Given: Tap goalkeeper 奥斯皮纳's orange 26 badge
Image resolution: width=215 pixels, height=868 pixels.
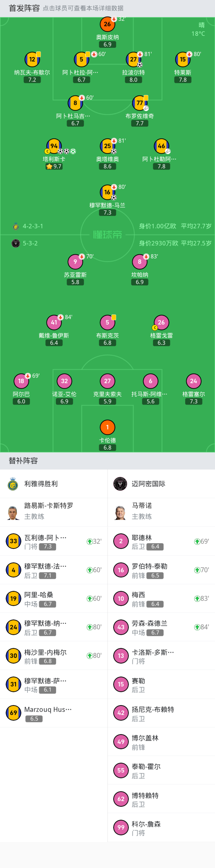Looking at the screenshot, I should tap(107, 24).
